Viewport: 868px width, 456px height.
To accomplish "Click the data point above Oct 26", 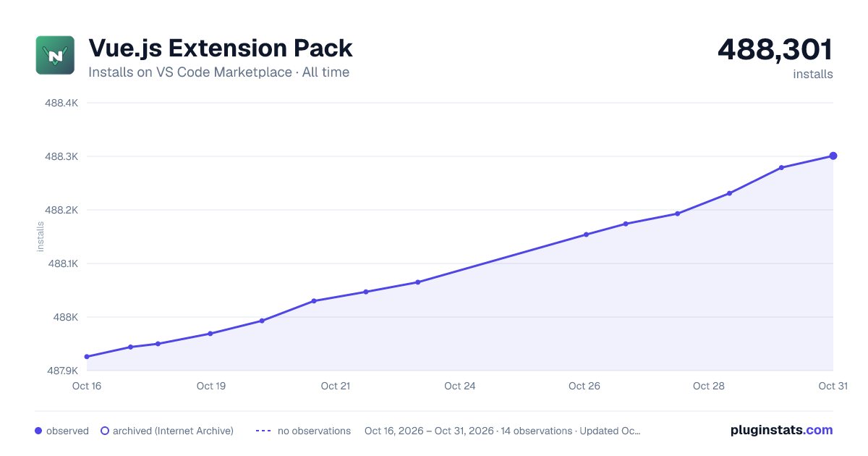I will click(586, 235).
